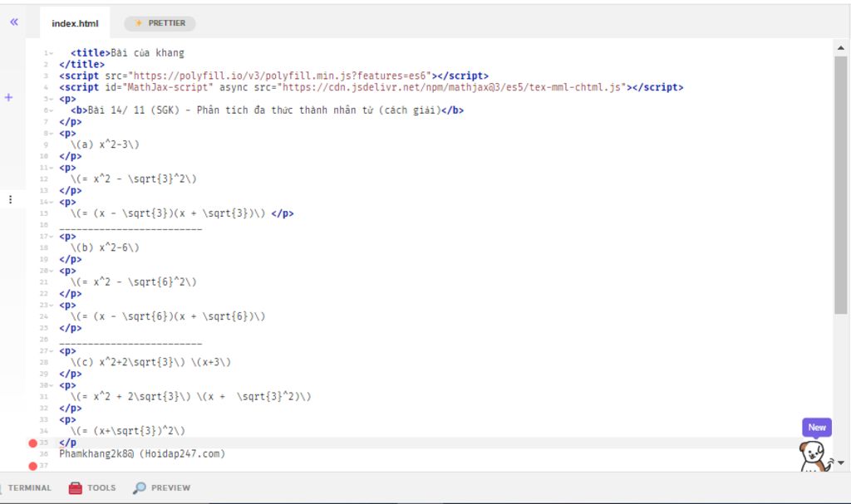
Task: Click the red toolbox Tools icon
Action: 75,488
